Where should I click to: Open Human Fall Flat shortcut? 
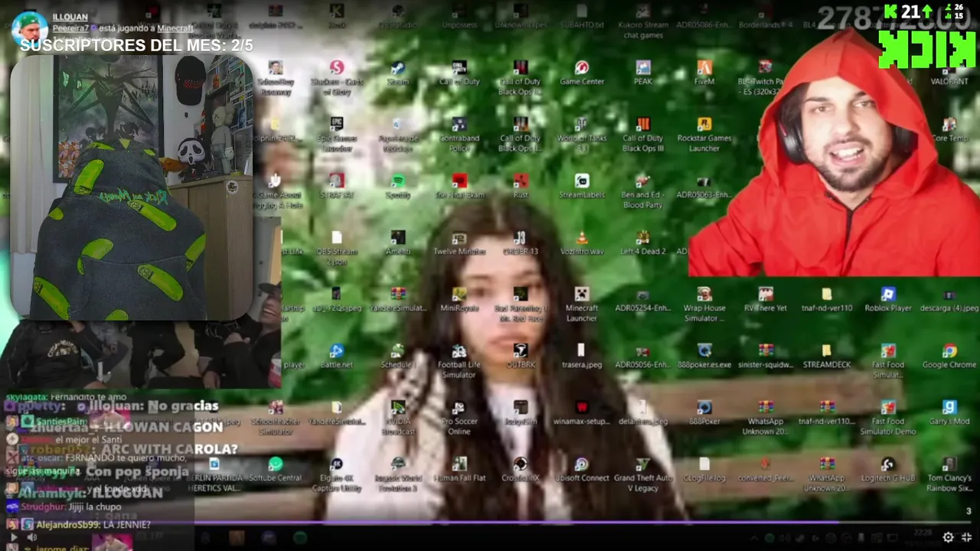[459, 469]
